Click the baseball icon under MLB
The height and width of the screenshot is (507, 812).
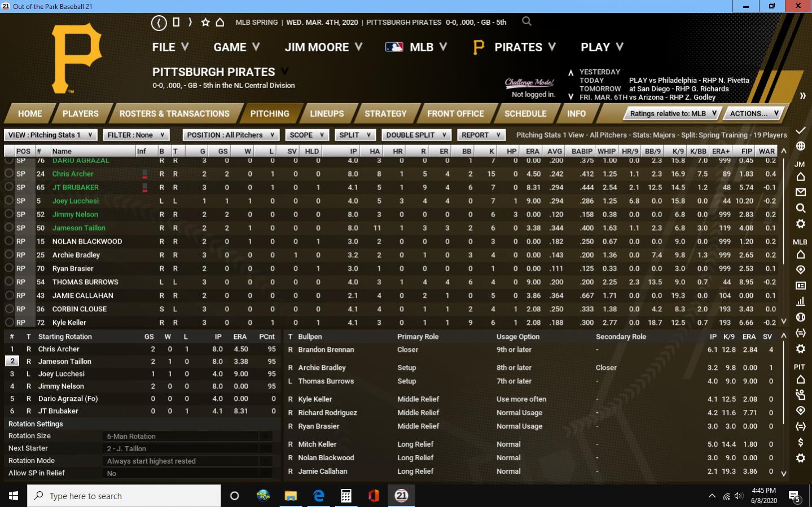800,317
